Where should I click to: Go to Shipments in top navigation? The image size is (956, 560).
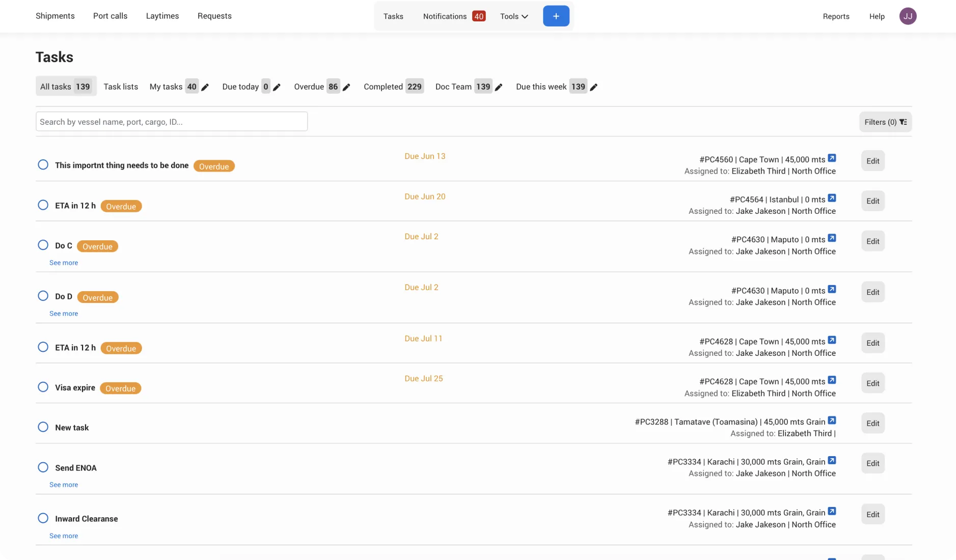(55, 16)
